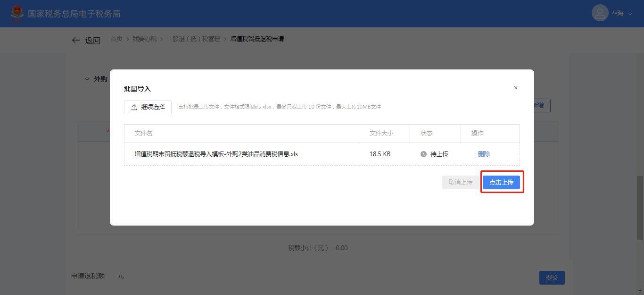644x295 pixels.
Task: Delete the uploaded xls file via 删除
Action: click(x=484, y=154)
